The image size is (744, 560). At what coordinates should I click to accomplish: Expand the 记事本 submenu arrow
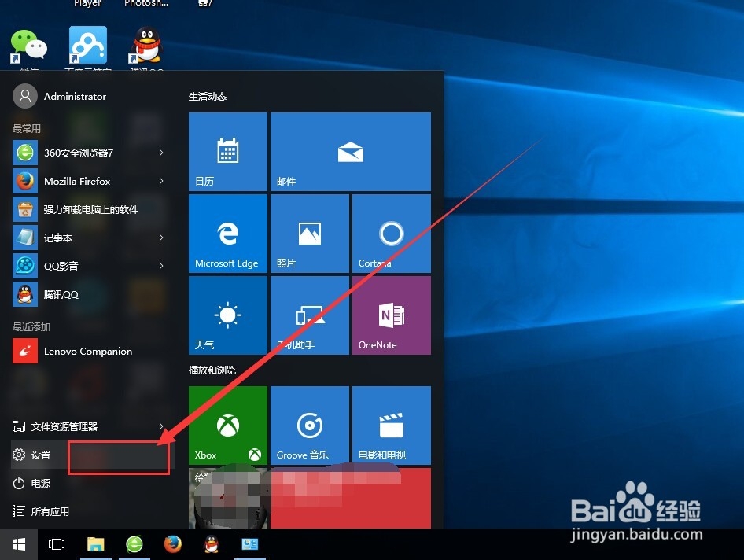tap(161, 238)
